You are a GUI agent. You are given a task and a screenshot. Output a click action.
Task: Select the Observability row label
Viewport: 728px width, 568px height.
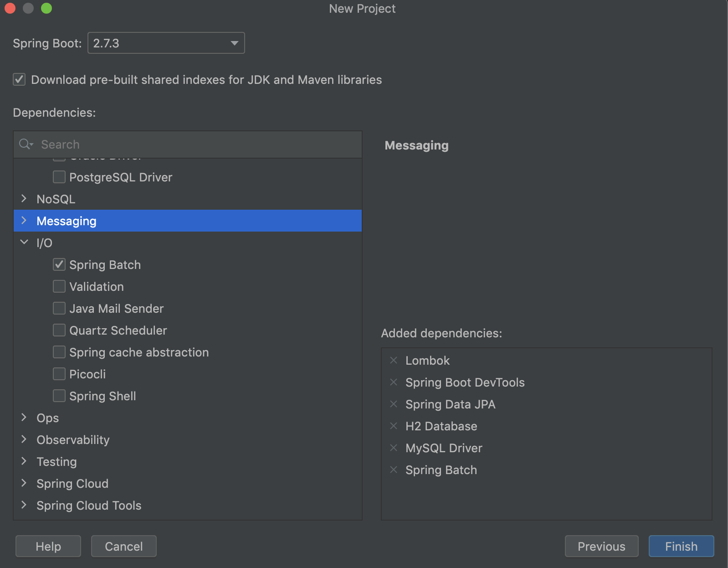(73, 439)
